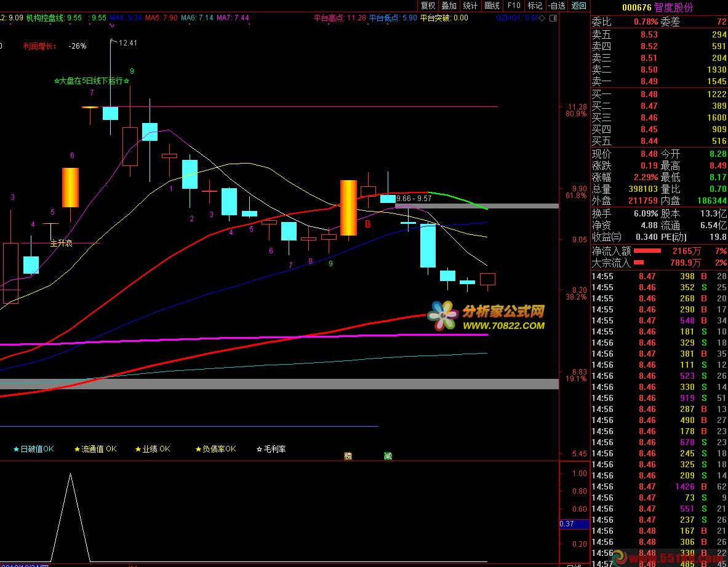Click the ★负债率OK indicator
This screenshot has width=728, height=567.
pos(216,449)
